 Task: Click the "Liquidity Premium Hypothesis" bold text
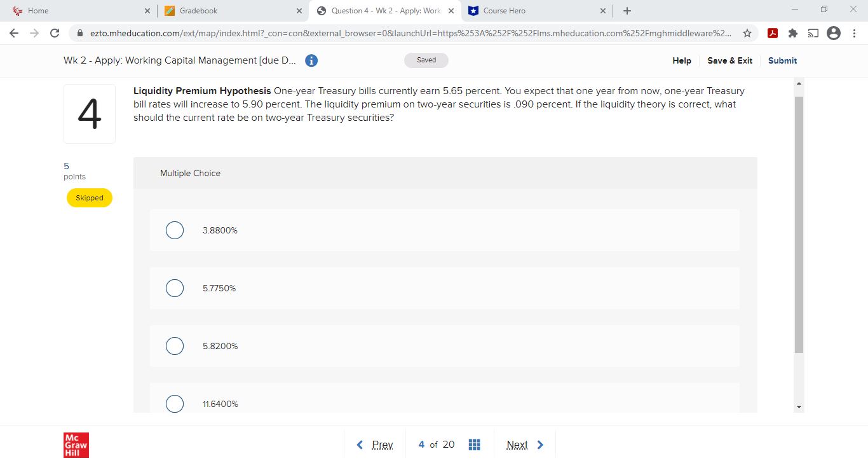[x=202, y=91]
